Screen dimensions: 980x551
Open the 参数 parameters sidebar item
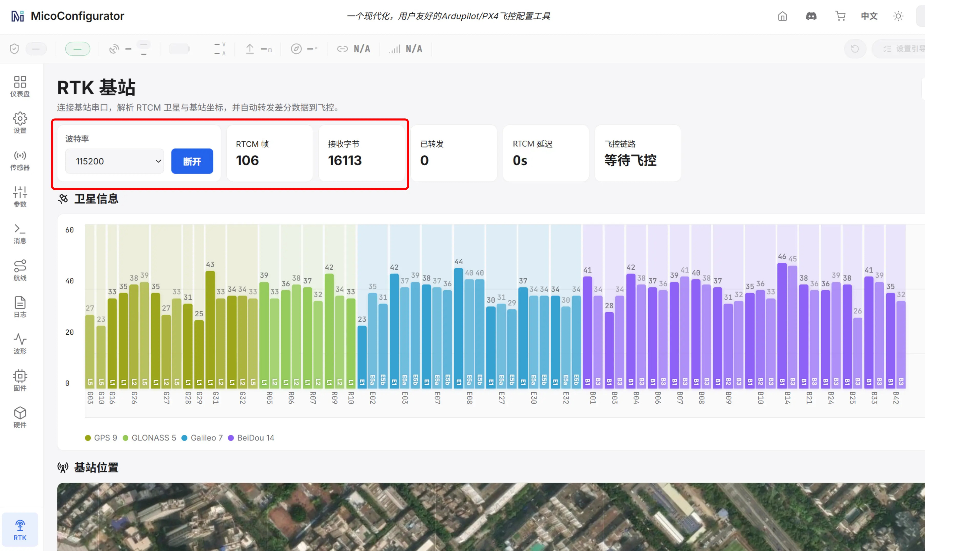click(20, 197)
